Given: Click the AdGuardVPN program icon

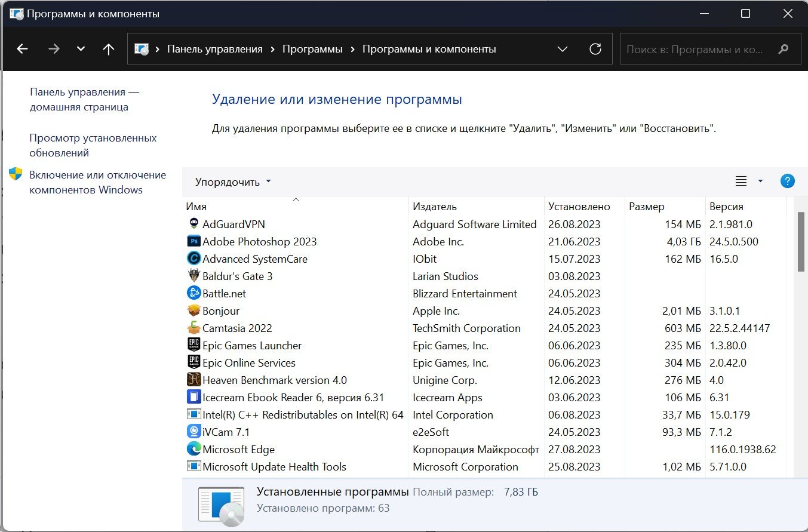Looking at the screenshot, I should pos(193,224).
